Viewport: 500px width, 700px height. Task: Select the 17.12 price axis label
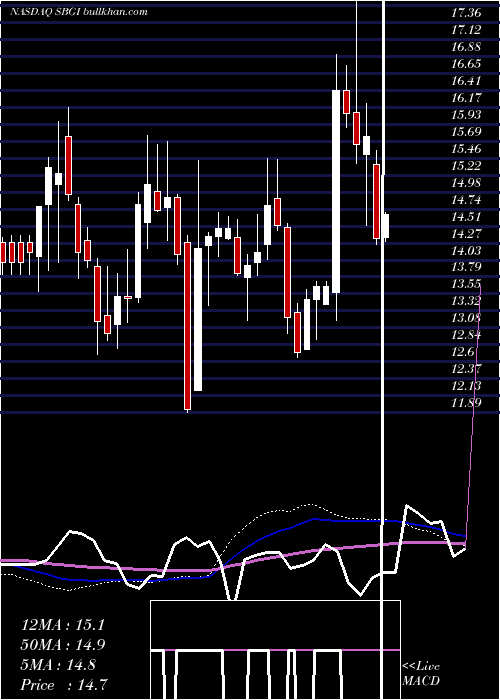tap(466, 30)
